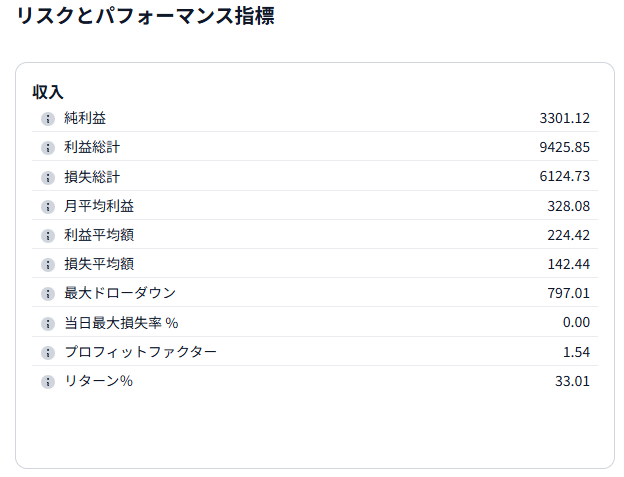Click the info icon beside 利益総計
This screenshot has height=477, width=624.
pos(47,148)
